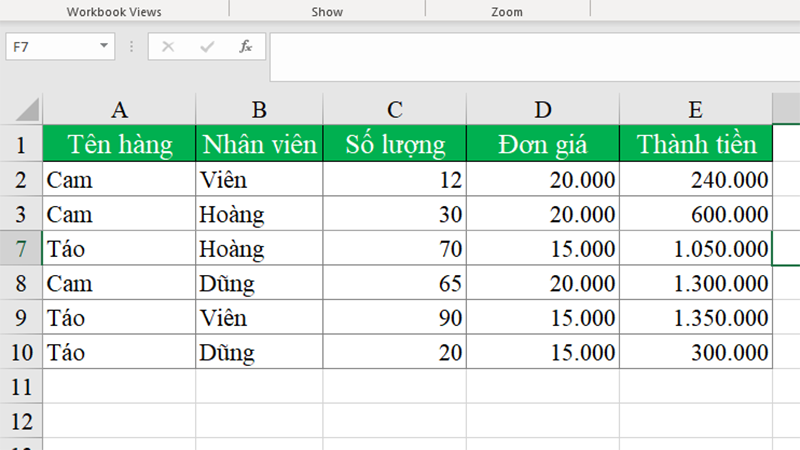Select row 12 header
The height and width of the screenshot is (450, 800).
tap(21, 421)
